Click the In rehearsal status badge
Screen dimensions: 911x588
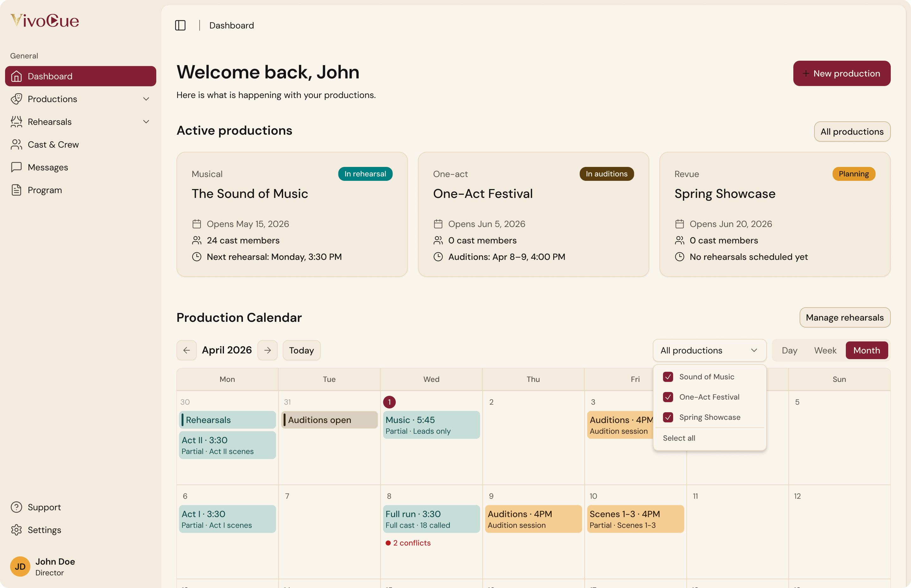(365, 174)
